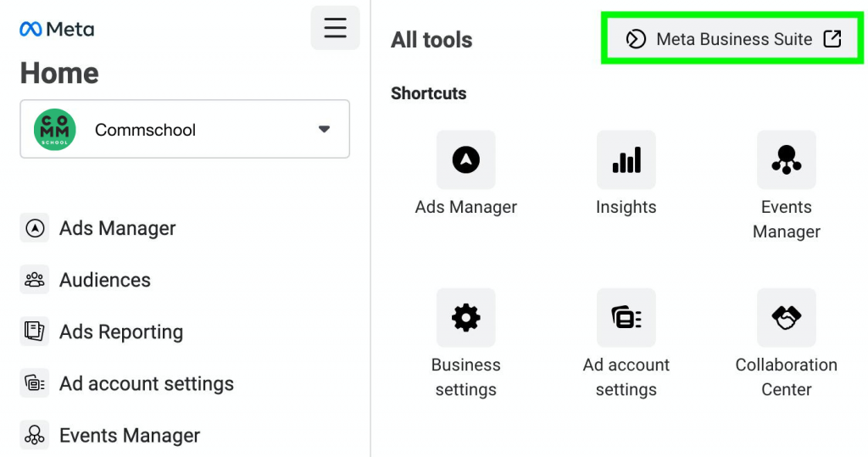Click the Events Manager shortcut label
This screenshot has width=868, height=457.
(787, 220)
